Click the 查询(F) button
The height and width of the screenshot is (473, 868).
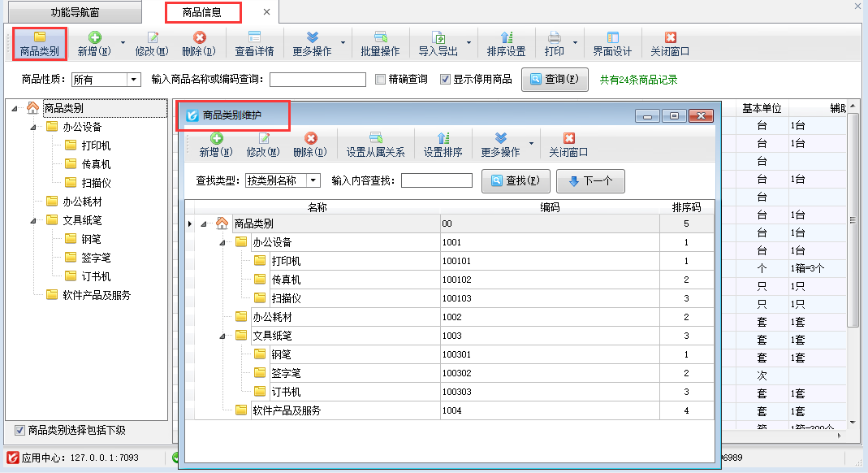555,80
